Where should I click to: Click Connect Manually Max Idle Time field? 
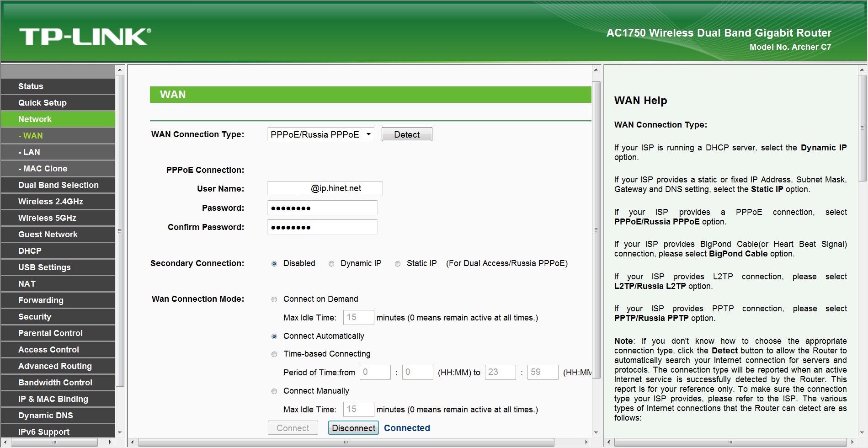pos(359,409)
